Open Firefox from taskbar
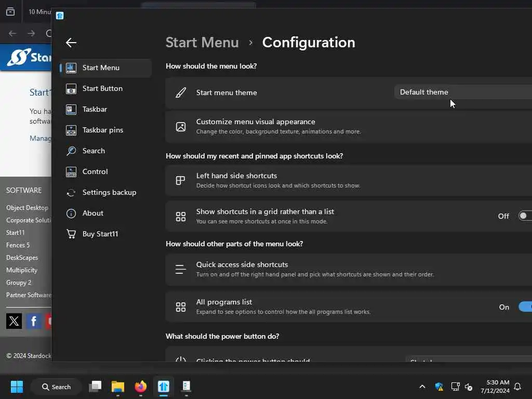This screenshot has width=532, height=399. coord(140,387)
